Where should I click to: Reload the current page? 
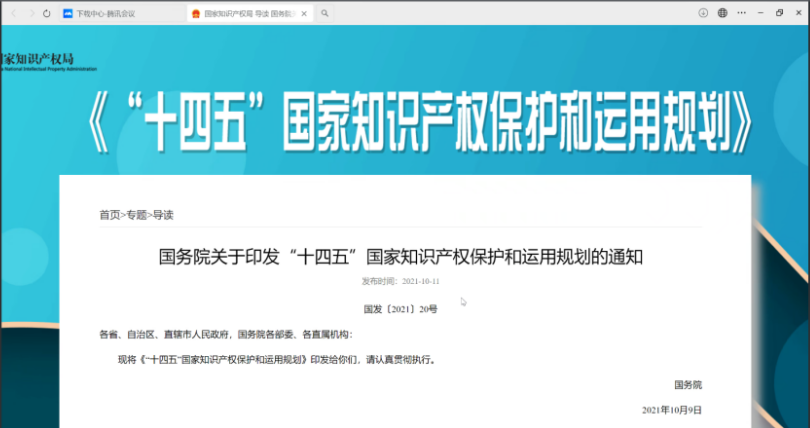pyautogui.click(x=46, y=13)
